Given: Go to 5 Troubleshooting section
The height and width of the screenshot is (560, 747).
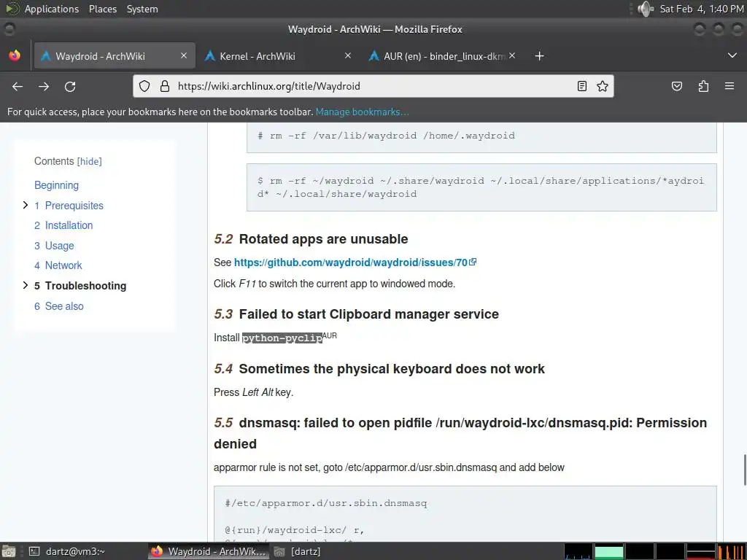Looking at the screenshot, I should tap(80, 286).
